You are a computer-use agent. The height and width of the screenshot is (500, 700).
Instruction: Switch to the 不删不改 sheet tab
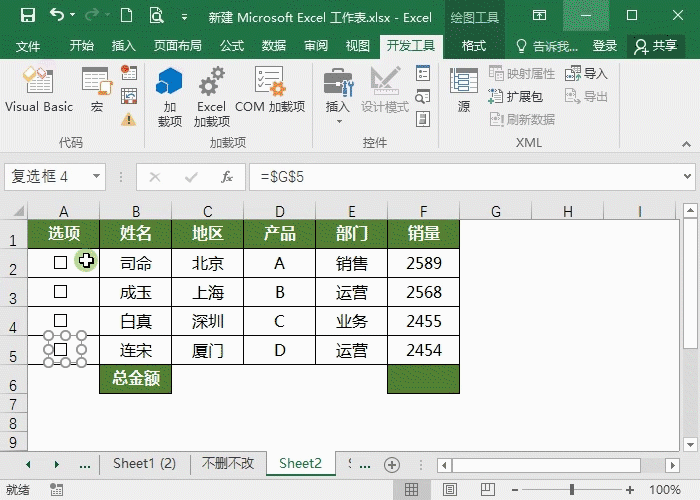(228, 464)
